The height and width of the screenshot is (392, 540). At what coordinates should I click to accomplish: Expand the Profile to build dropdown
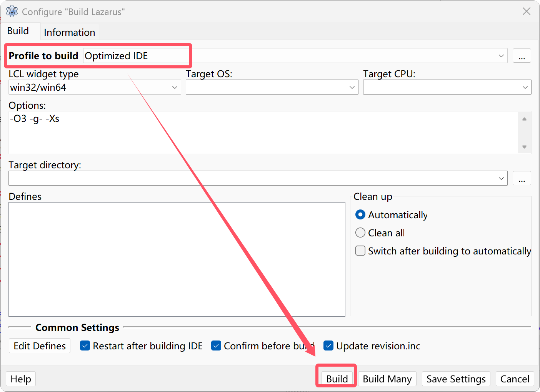click(x=501, y=56)
